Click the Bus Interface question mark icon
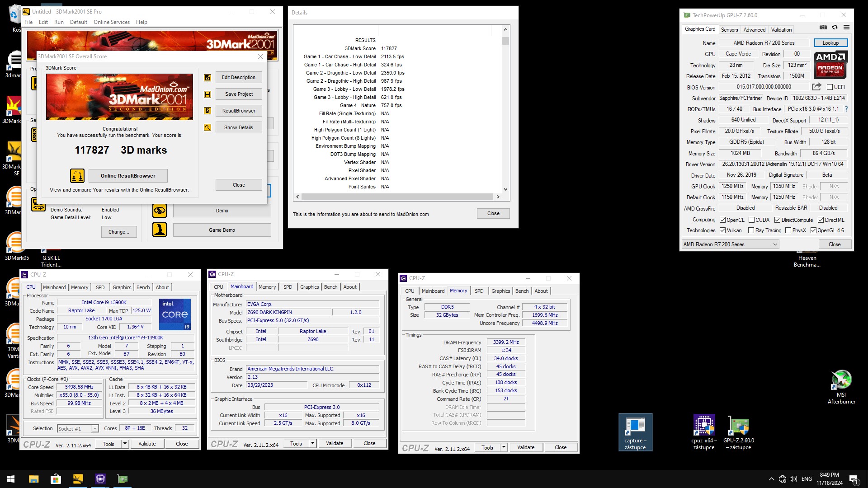The image size is (868, 488). click(846, 109)
